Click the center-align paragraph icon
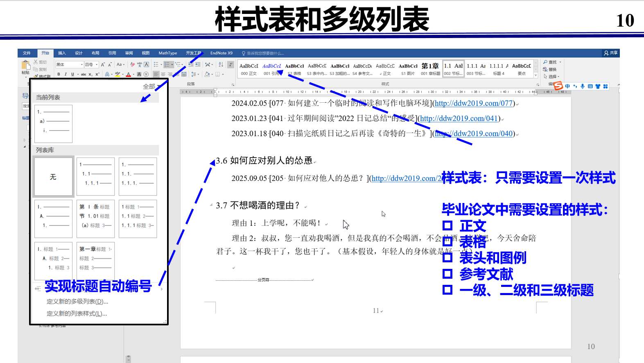The height and width of the screenshot is (363, 644). click(x=163, y=74)
